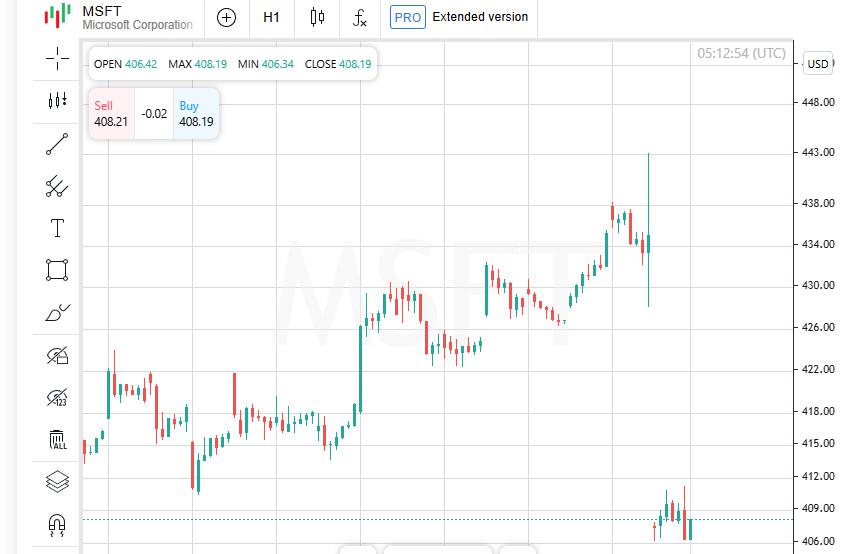This screenshot has height=554, width=855.
Task: Select the rectangle shape tool
Action: (x=57, y=270)
